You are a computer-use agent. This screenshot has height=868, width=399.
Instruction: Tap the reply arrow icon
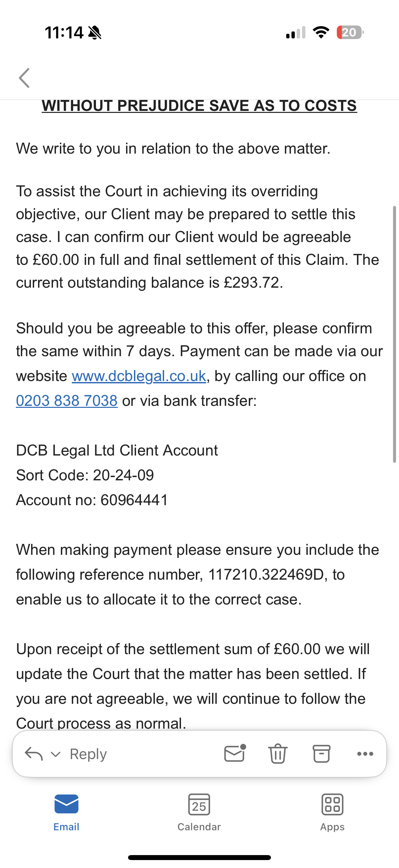(x=34, y=753)
